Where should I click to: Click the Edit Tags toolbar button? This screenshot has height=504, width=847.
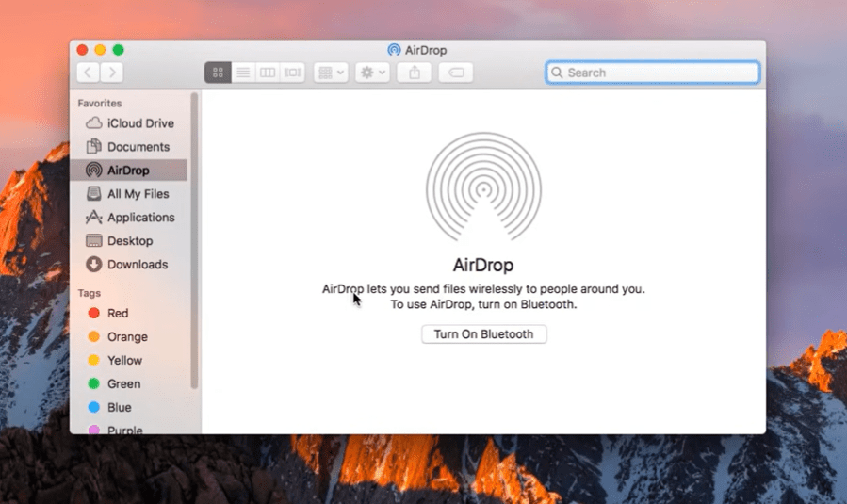pos(456,73)
